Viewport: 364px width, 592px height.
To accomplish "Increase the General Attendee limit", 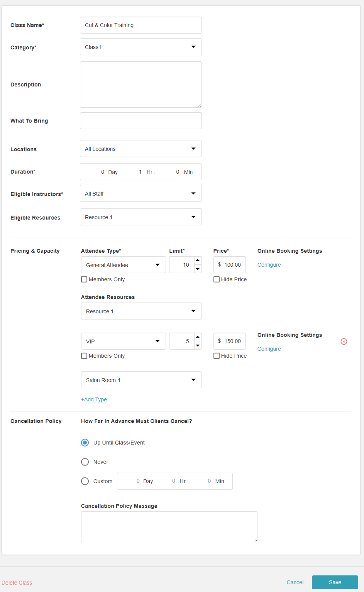I will [x=198, y=260].
